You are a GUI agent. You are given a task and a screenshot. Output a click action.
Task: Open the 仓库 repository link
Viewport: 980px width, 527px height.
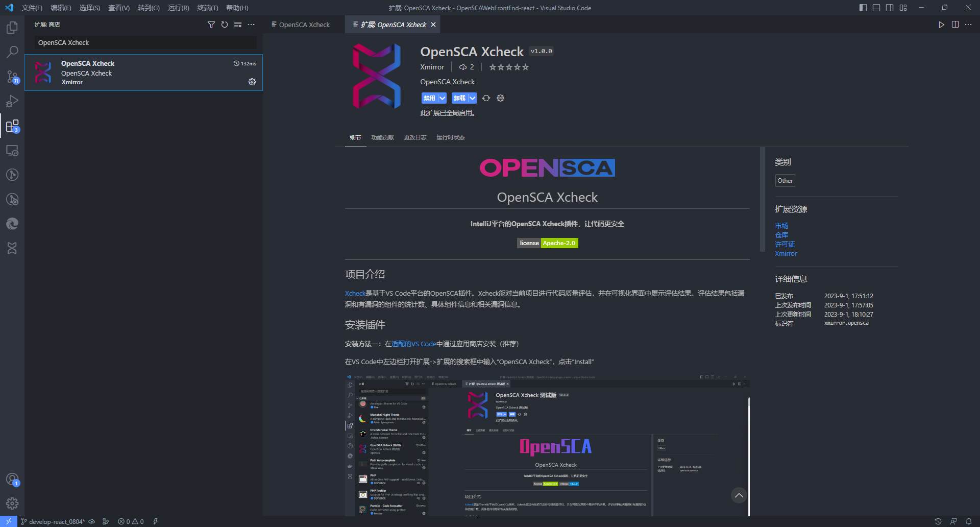781,235
